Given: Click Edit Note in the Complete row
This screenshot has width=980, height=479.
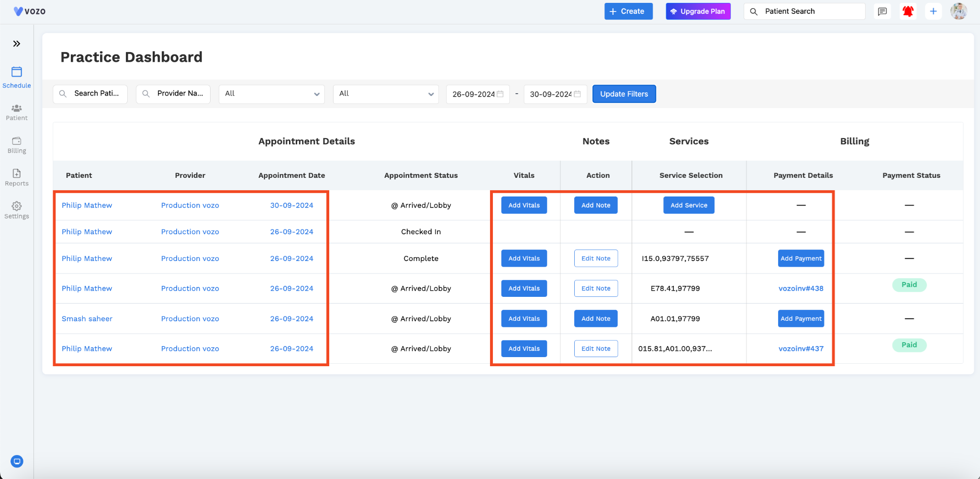Looking at the screenshot, I should pyautogui.click(x=596, y=258).
